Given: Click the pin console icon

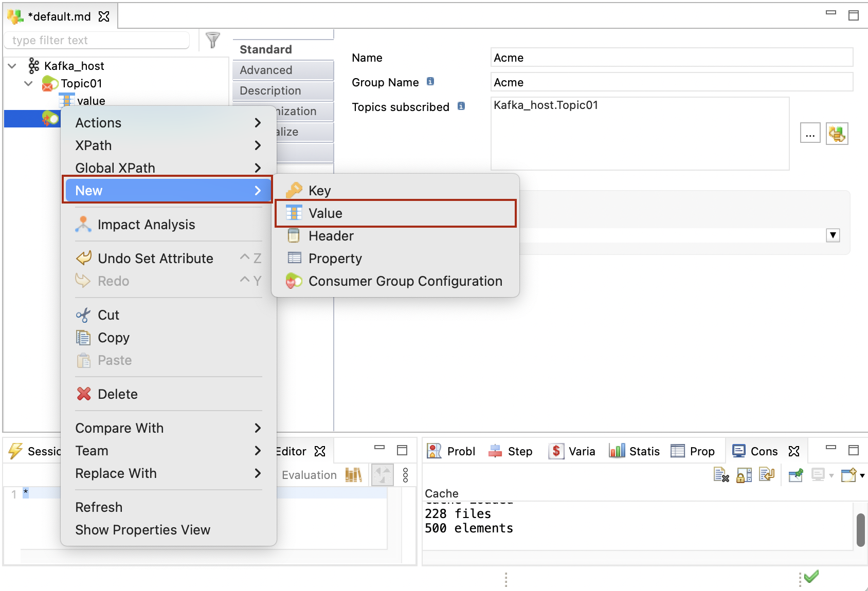Looking at the screenshot, I should click(x=795, y=475).
